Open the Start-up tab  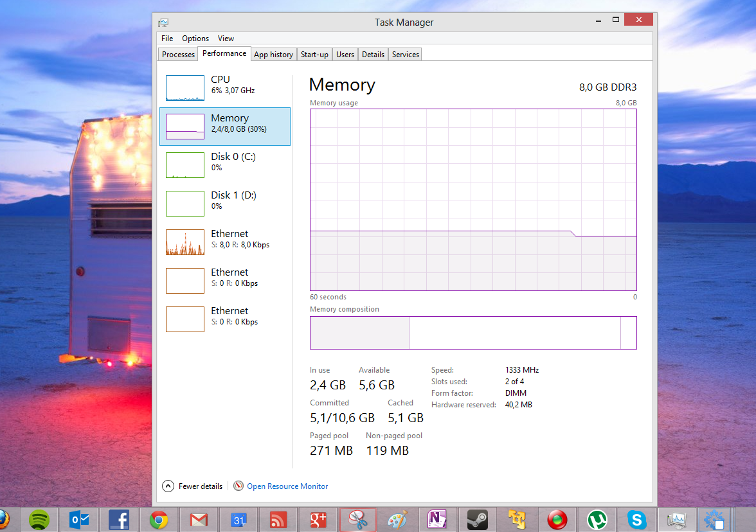coord(314,55)
